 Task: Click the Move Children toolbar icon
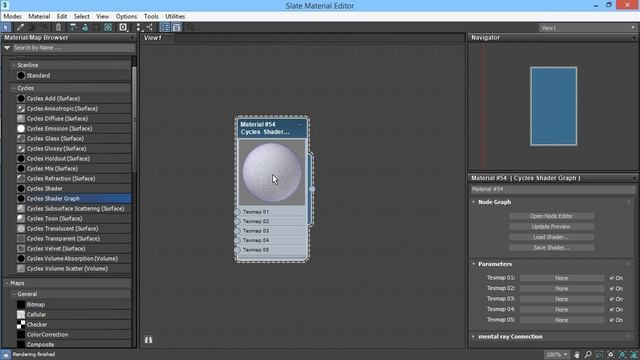[73, 27]
